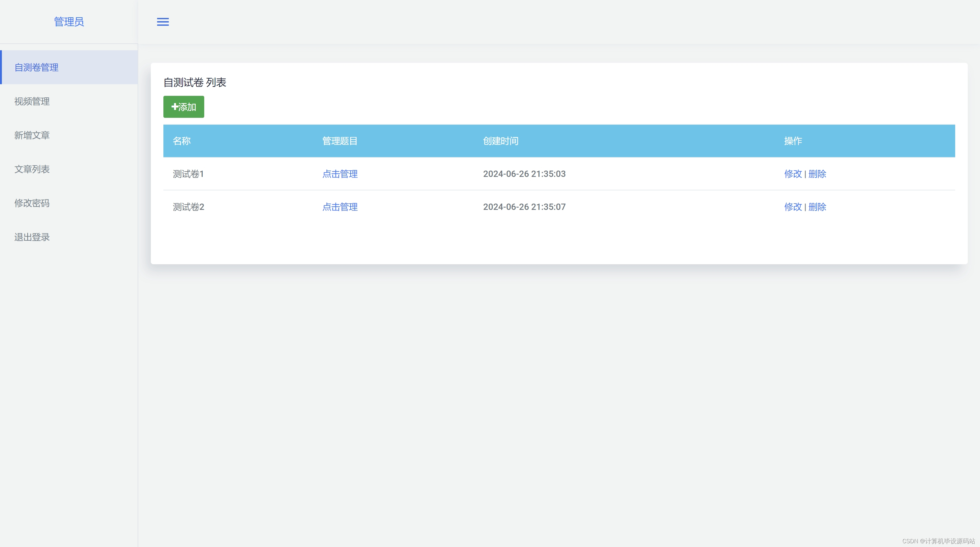Select 新增文章 from the sidebar

point(32,135)
